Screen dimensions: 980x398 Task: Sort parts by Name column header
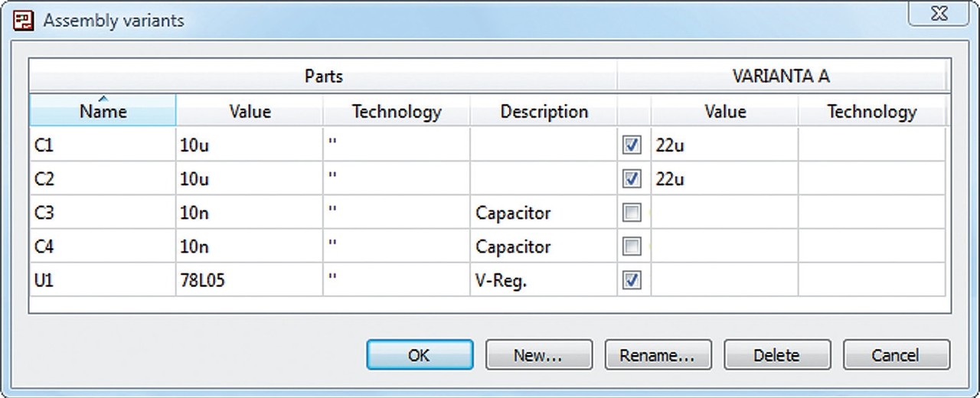103,112
